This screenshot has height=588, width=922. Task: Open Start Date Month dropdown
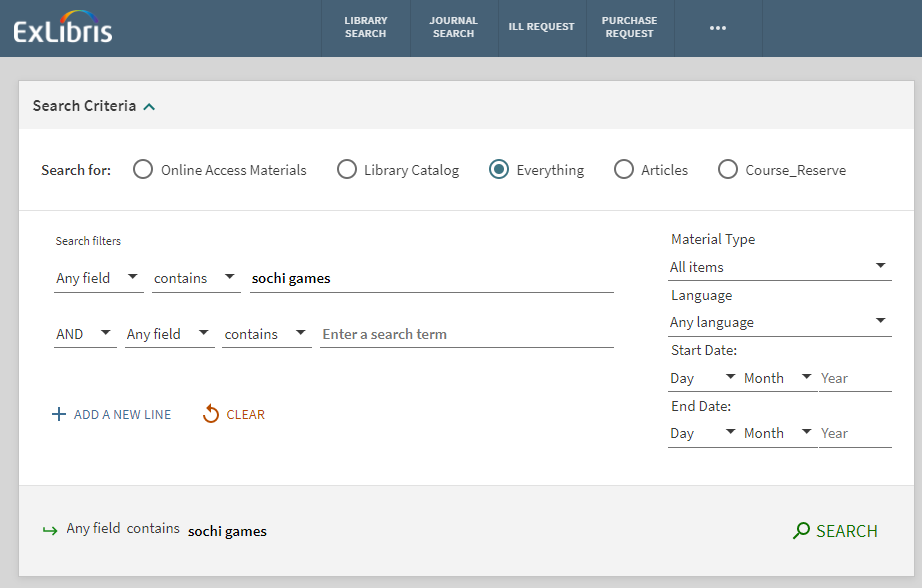[x=778, y=378]
